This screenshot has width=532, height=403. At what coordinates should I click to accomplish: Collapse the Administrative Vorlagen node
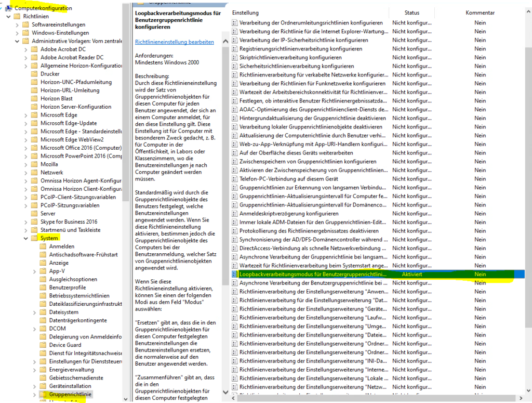(18, 41)
